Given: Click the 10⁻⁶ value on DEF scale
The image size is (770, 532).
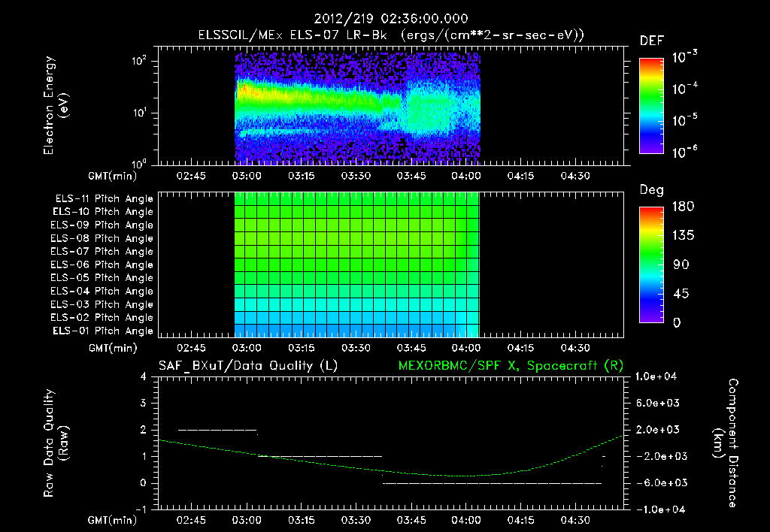Looking at the screenshot, I should (684, 152).
